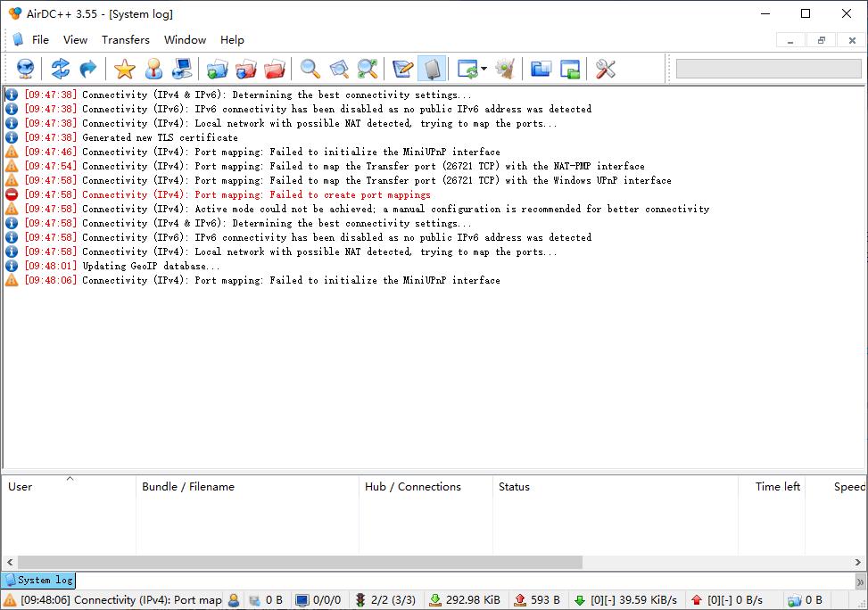
Task: Toggle the System log toolbar button
Action: coord(432,69)
